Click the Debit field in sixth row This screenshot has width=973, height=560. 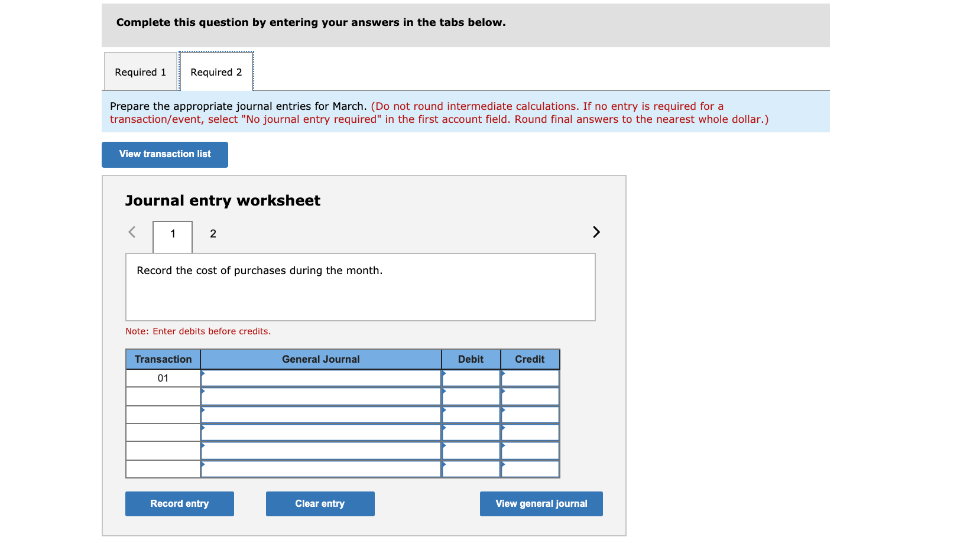471,469
